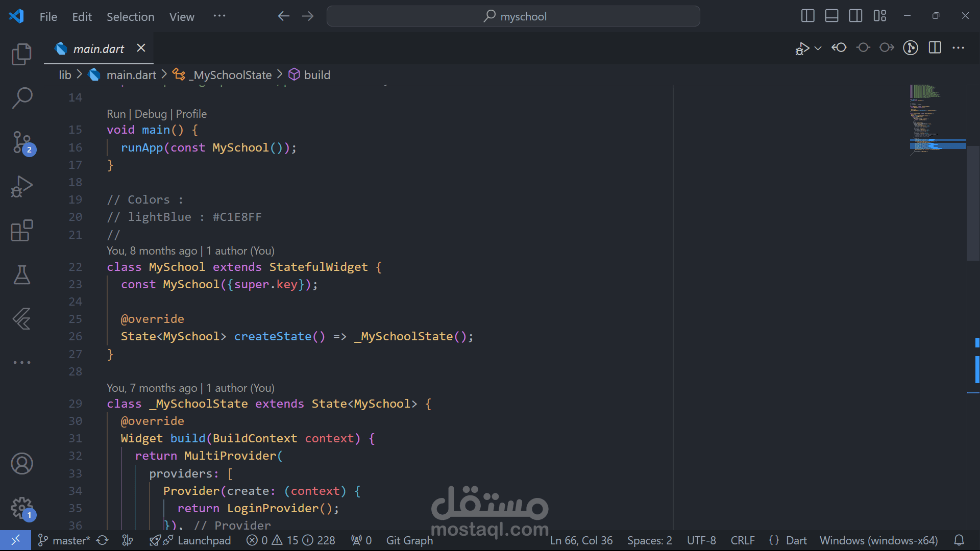The image size is (980, 551).
Task: Toggle the secondary side bar layout button
Action: click(855, 16)
